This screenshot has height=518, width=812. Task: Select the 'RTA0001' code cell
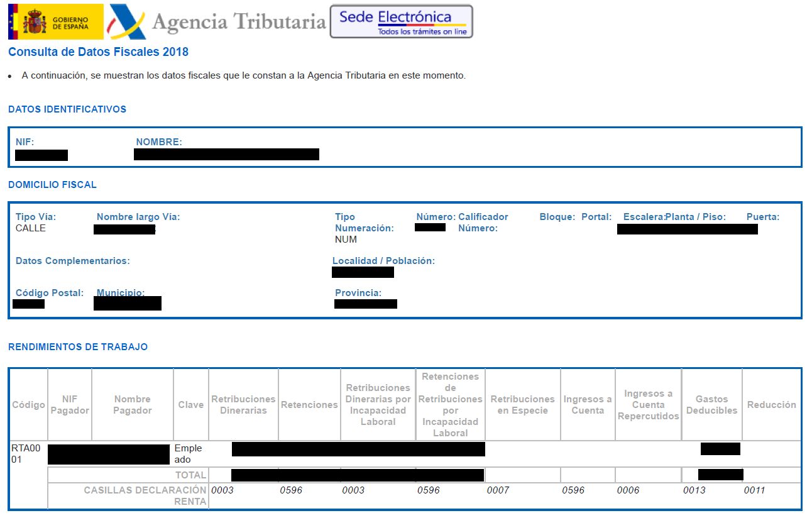(x=26, y=454)
